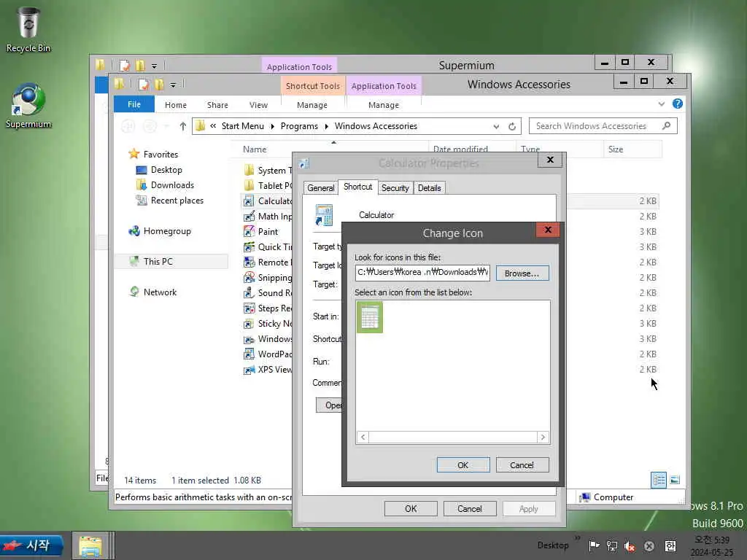Open the View ribbon tab
The height and width of the screenshot is (560, 747).
pyautogui.click(x=258, y=105)
